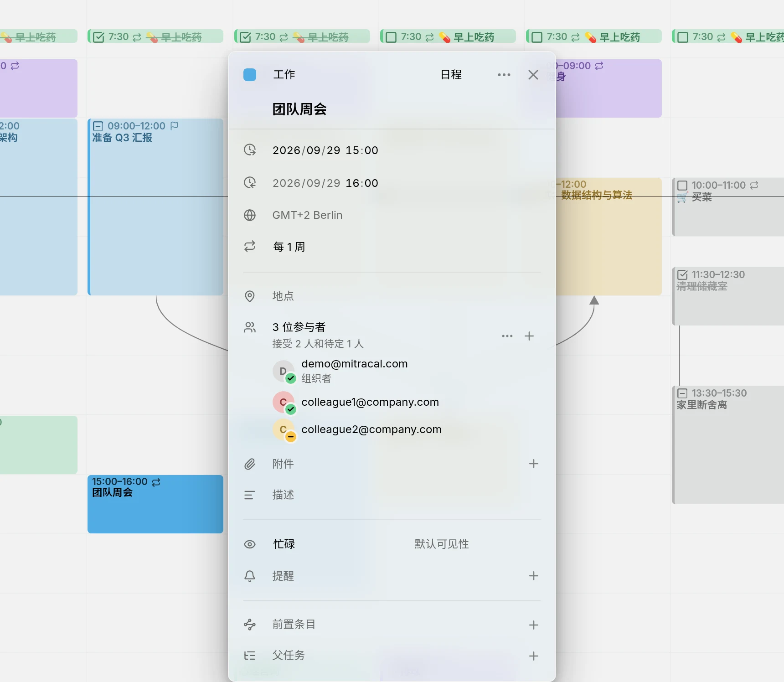Click the paperclip attachment icon
This screenshot has width=784, height=682.
250,464
